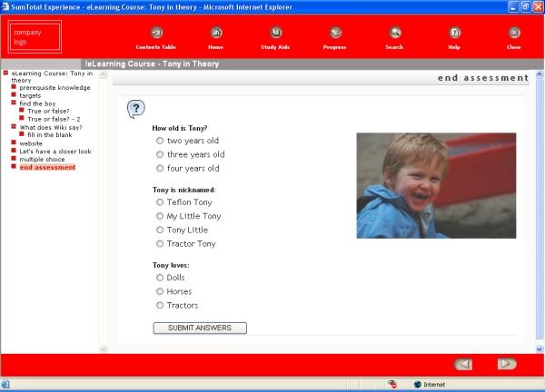This screenshot has width=545, height=392.
Task: Click the content vertical scrollbar thumb
Action: click(x=540, y=209)
